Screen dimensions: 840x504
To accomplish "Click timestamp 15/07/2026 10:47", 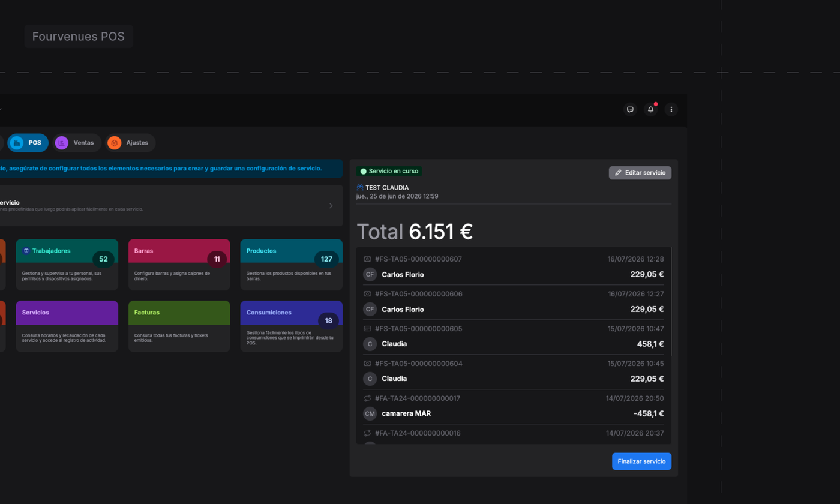I will tap(635, 329).
